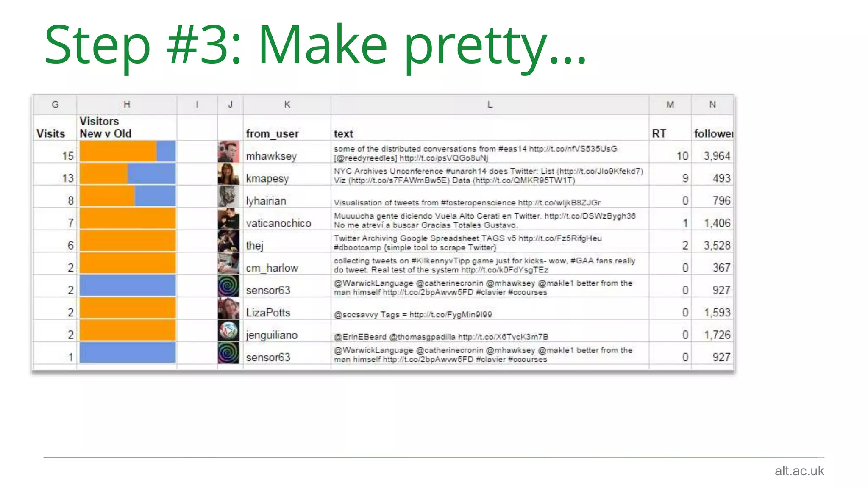Click the RT cell showing 9
This screenshot has height=488, width=868.
point(670,174)
